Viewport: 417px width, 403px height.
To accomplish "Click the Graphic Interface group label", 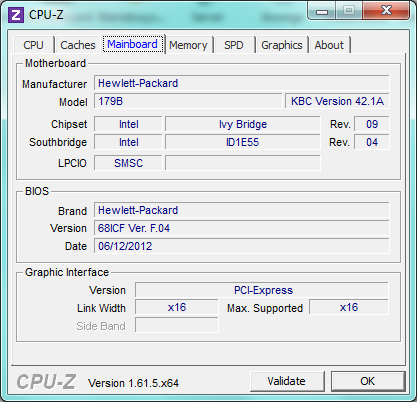I will click(x=67, y=272).
